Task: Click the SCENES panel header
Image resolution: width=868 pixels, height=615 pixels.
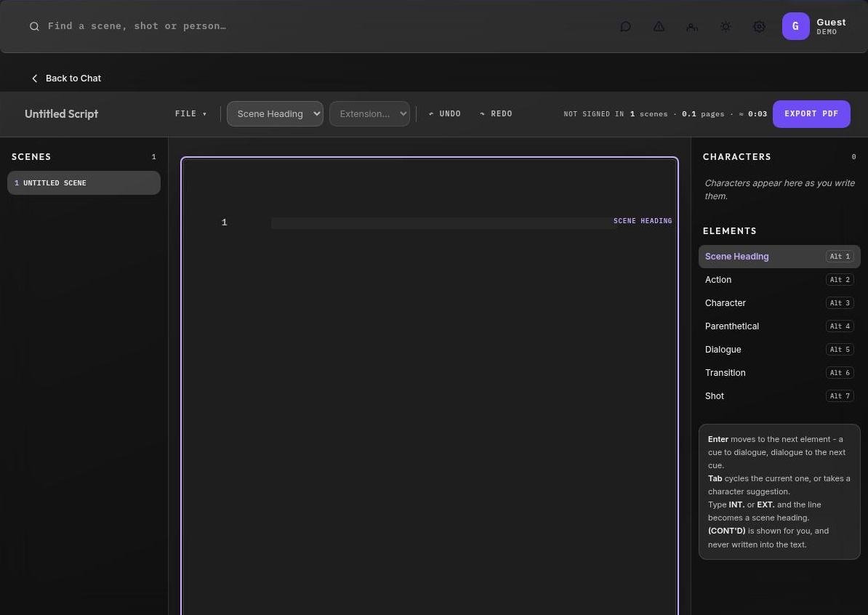Action: pos(31,157)
